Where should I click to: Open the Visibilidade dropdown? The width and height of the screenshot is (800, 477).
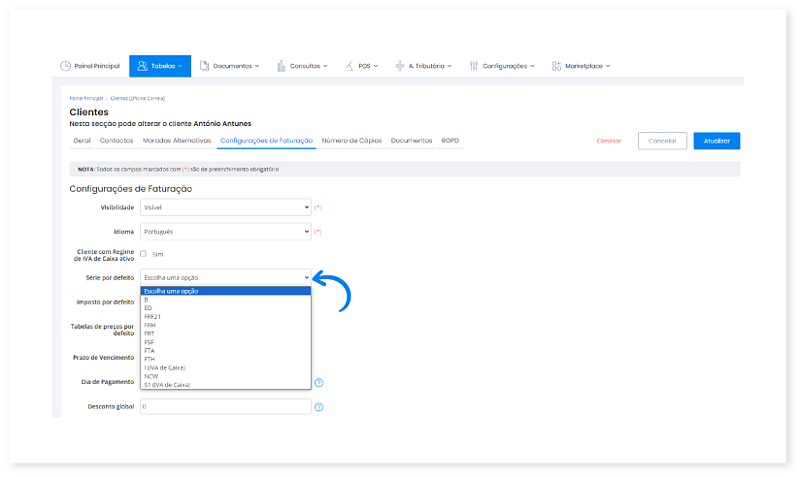pos(226,207)
